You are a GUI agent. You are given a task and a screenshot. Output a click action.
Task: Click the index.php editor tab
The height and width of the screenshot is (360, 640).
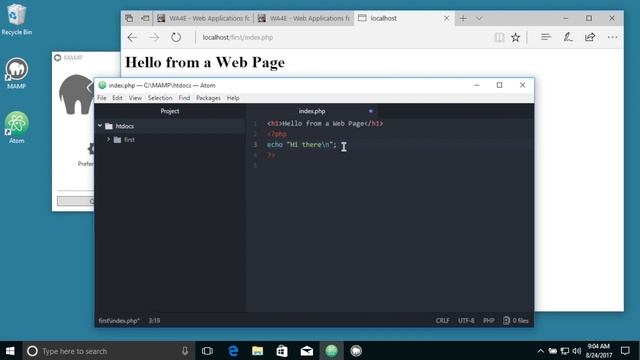312,111
